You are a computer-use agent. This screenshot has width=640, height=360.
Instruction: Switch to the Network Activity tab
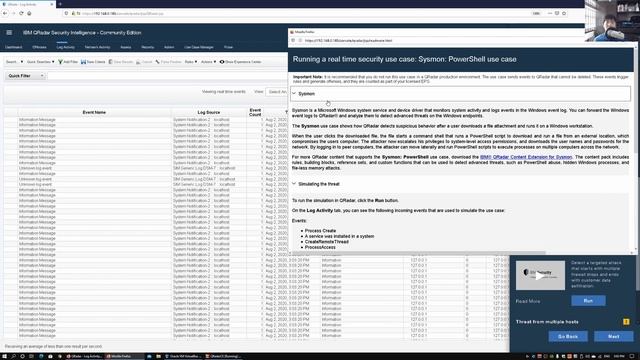coord(97,47)
